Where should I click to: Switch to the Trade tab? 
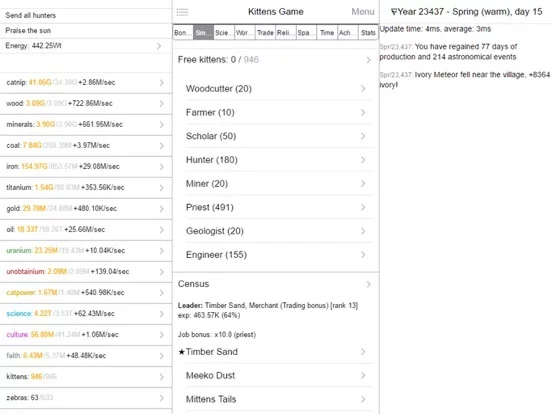(265, 33)
